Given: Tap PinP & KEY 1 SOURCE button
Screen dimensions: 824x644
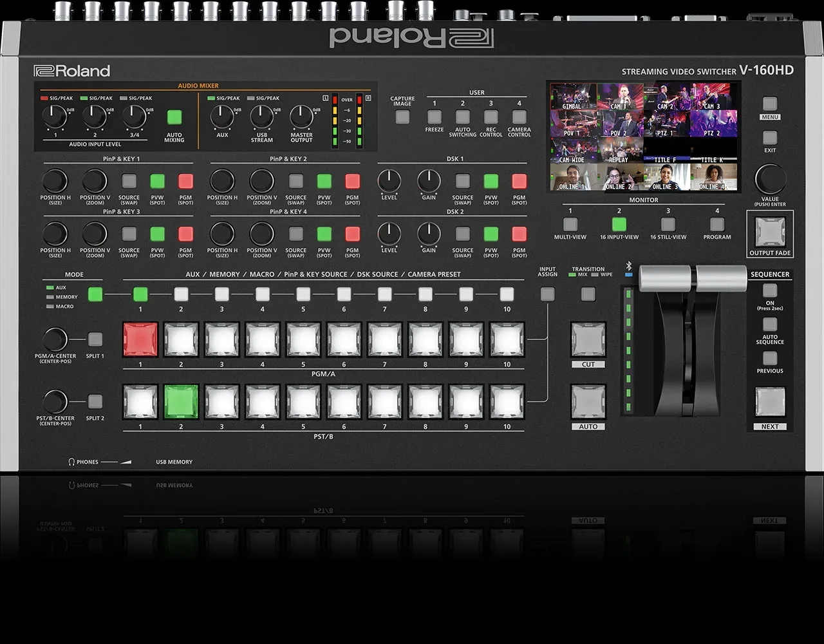Looking at the screenshot, I should tap(129, 181).
